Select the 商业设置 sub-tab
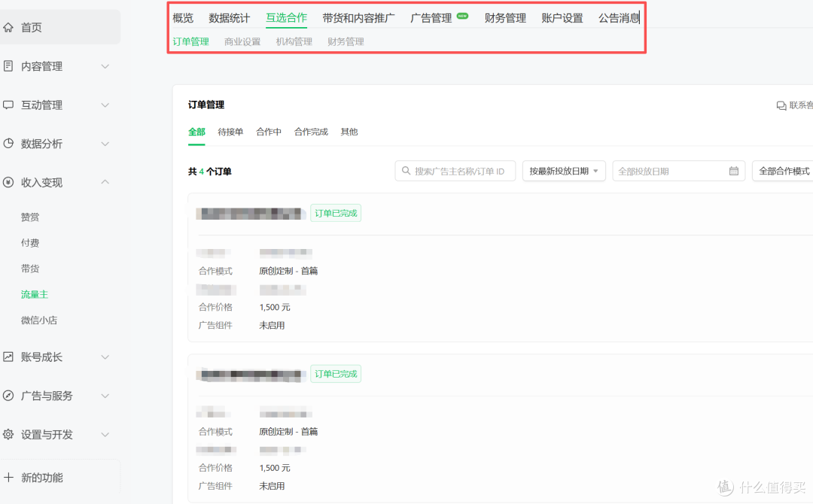The width and height of the screenshot is (813, 504). (x=242, y=41)
